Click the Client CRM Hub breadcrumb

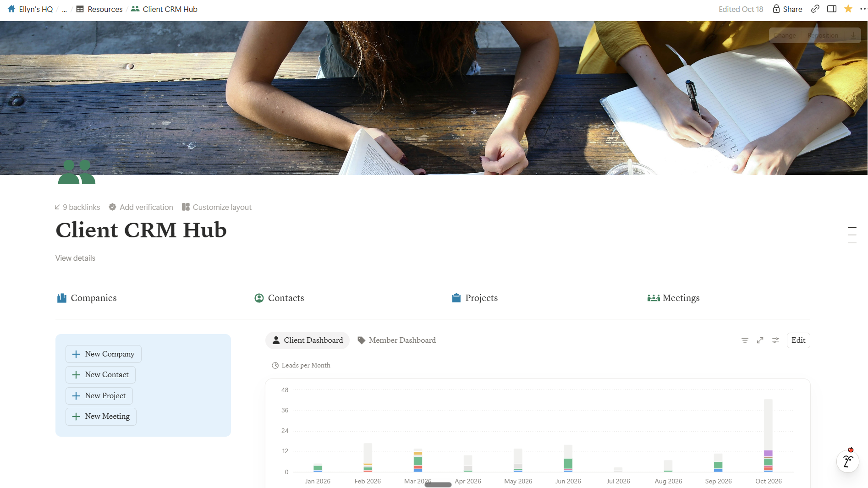pos(164,9)
